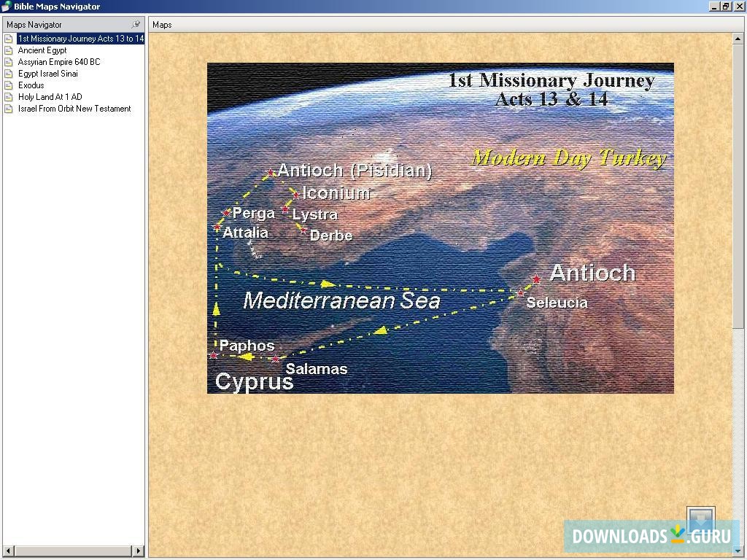The width and height of the screenshot is (747, 560).
Task: Click the 1st Missionary Journey map image
Action: 440,228
